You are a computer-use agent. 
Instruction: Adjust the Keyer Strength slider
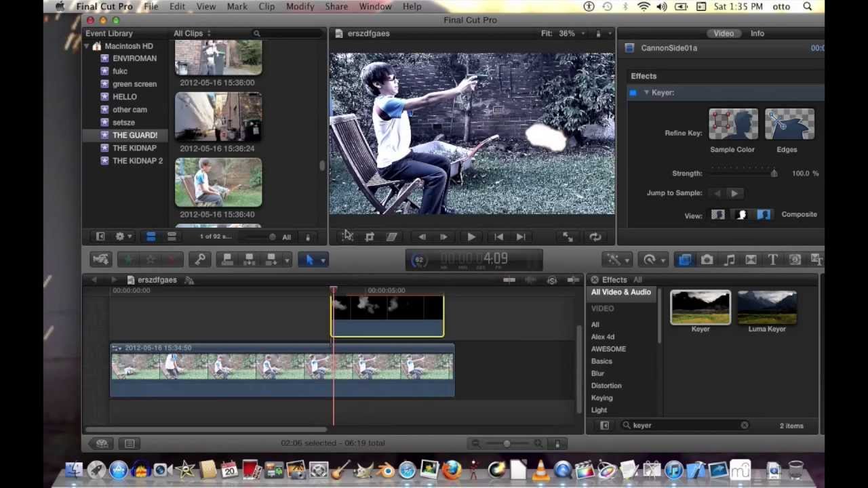(x=774, y=174)
